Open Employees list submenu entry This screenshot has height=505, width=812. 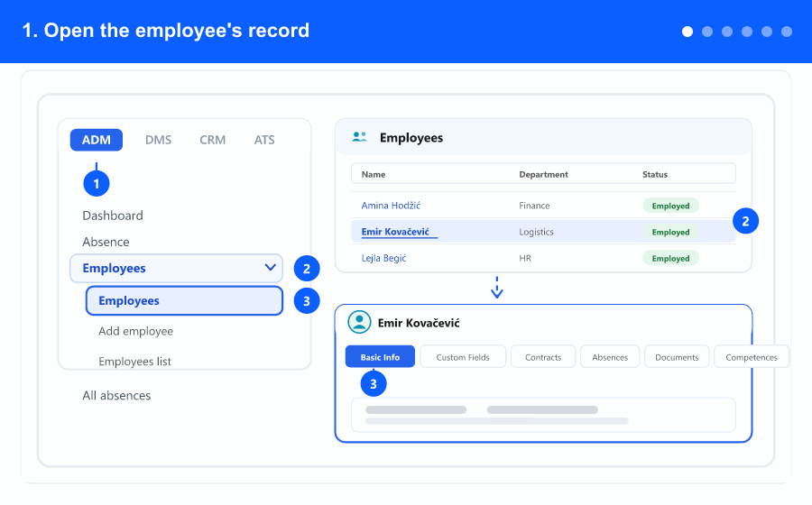click(134, 361)
